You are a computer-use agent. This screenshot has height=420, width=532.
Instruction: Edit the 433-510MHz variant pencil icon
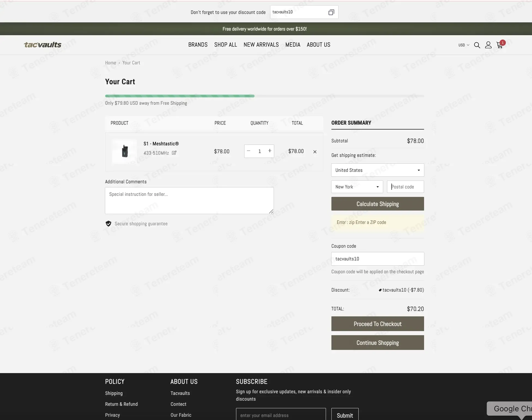click(x=174, y=153)
